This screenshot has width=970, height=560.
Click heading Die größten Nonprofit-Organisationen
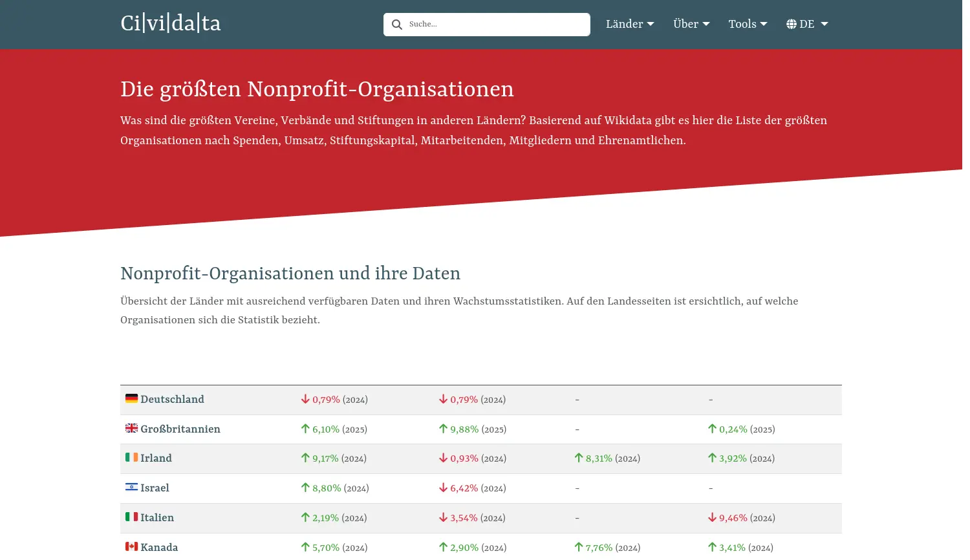(317, 89)
